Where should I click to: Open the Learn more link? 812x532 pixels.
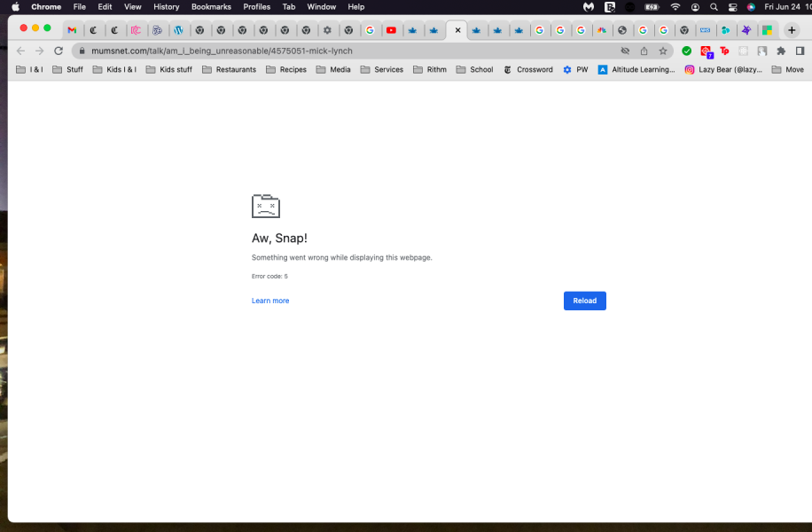(x=270, y=301)
